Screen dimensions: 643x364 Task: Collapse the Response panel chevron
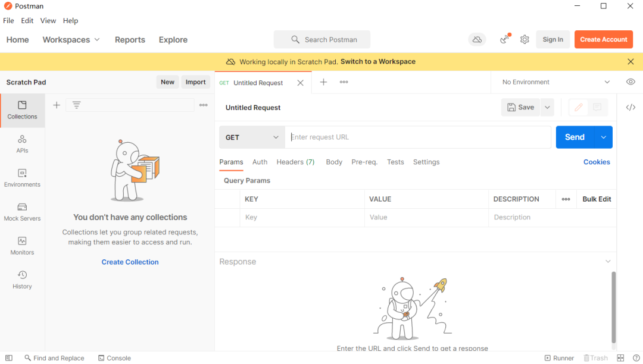coord(608,261)
